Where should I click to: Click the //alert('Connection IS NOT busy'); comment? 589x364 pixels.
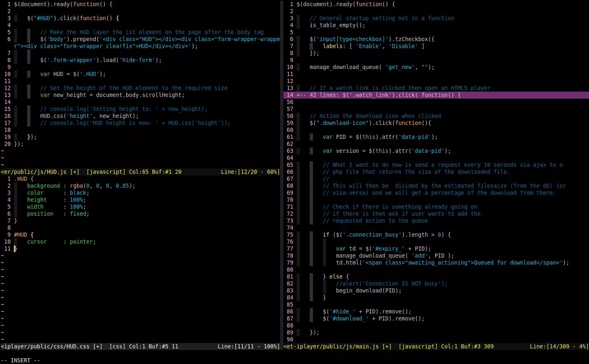pos(392,283)
